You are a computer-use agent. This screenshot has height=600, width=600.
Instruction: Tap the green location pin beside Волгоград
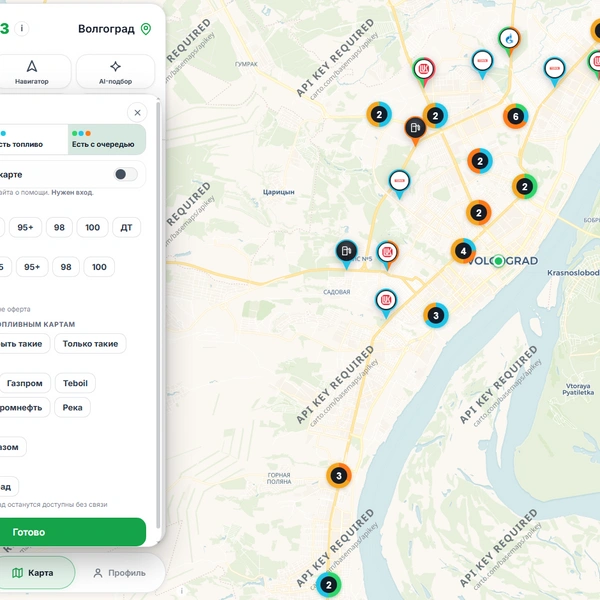point(146,29)
